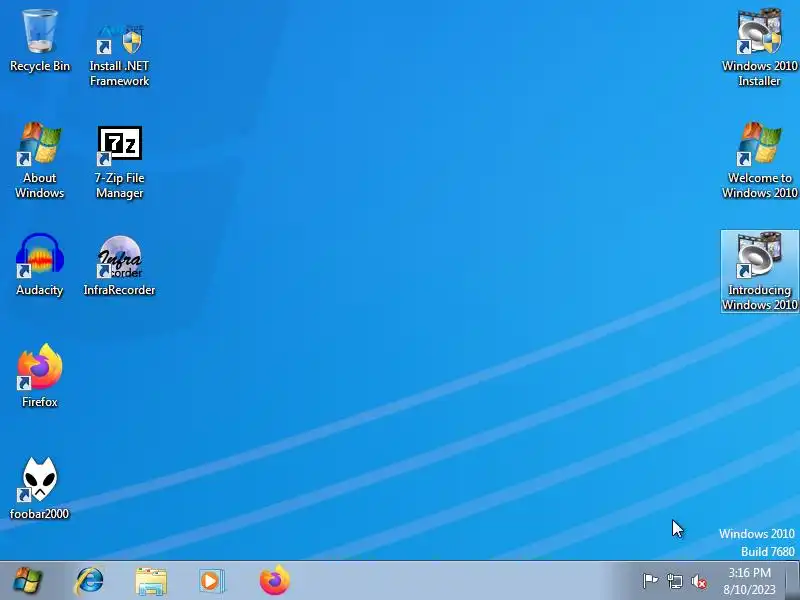Screen dimensions: 800x600
Task: Select Windows 2010 Installer shortcut
Action: [x=759, y=47]
